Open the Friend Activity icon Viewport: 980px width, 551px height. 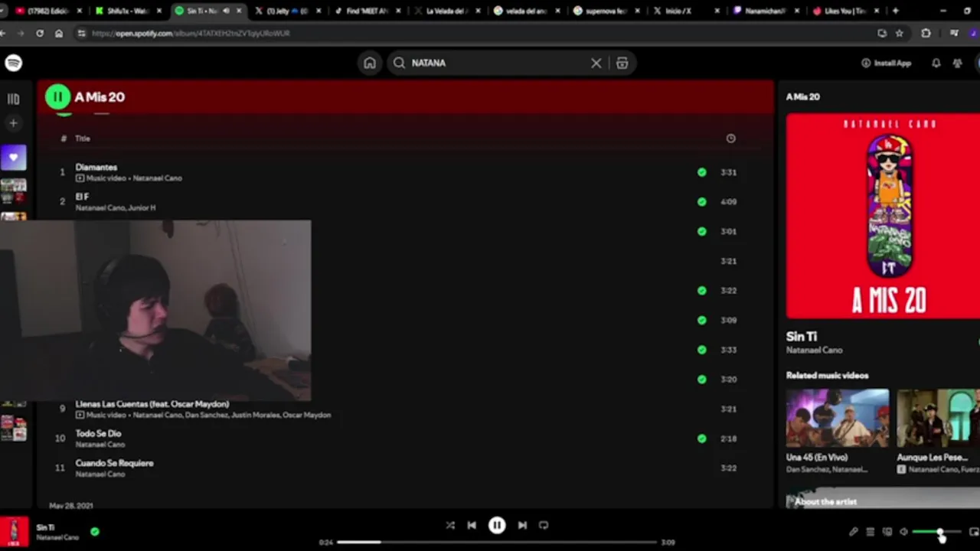point(957,63)
